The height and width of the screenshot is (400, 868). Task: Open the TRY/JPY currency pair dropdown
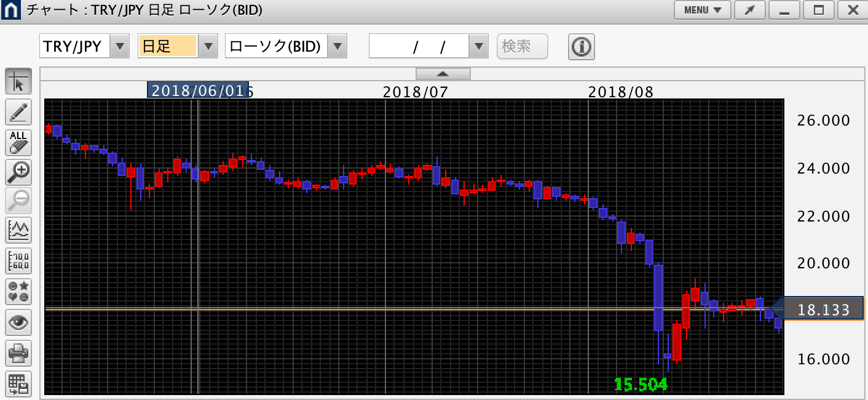(120, 46)
